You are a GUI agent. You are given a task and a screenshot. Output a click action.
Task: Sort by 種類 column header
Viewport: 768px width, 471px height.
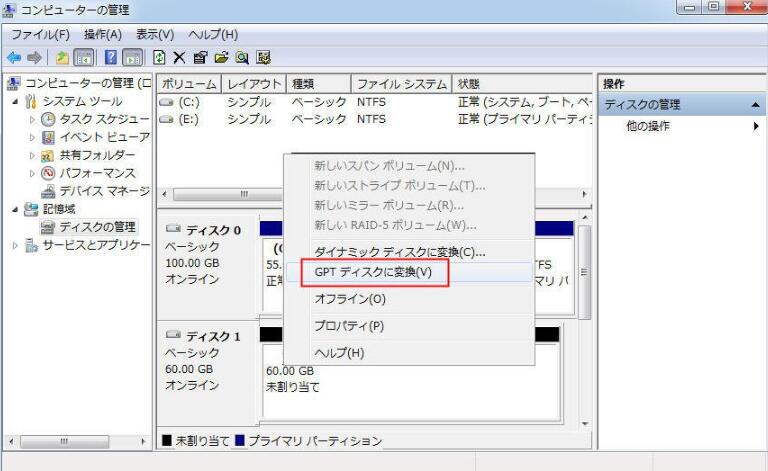(x=319, y=84)
